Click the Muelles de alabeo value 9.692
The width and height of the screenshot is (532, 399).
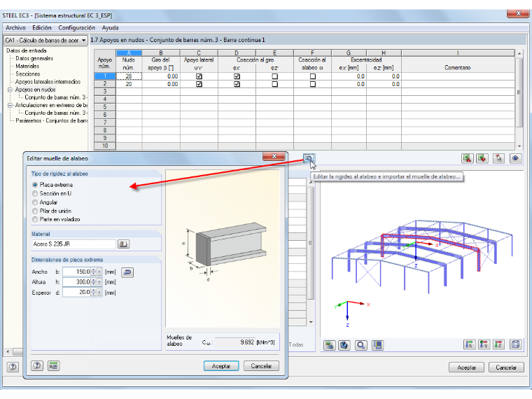234,342
